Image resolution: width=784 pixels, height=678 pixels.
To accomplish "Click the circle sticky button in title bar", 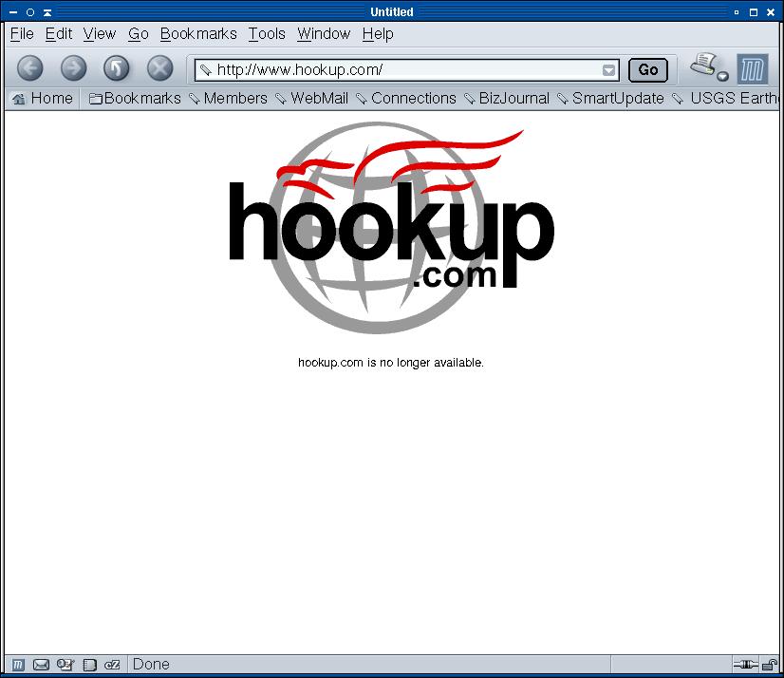I will [x=30, y=12].
